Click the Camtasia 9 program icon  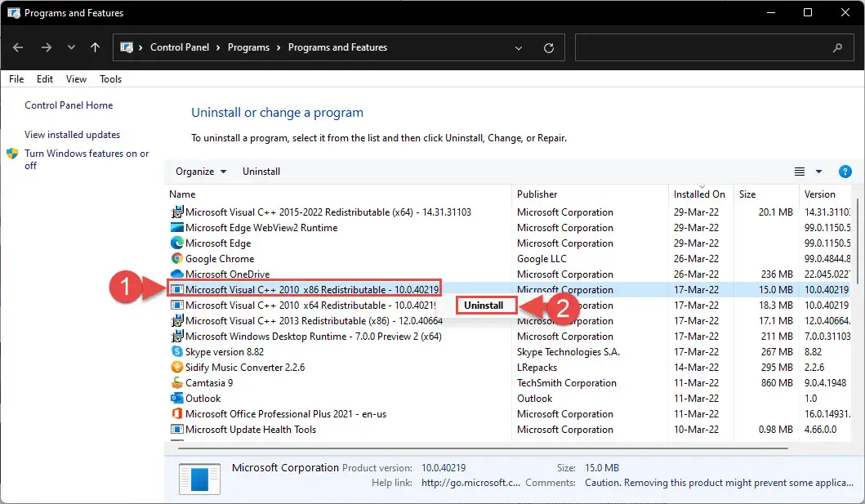(x=176, y=382)
